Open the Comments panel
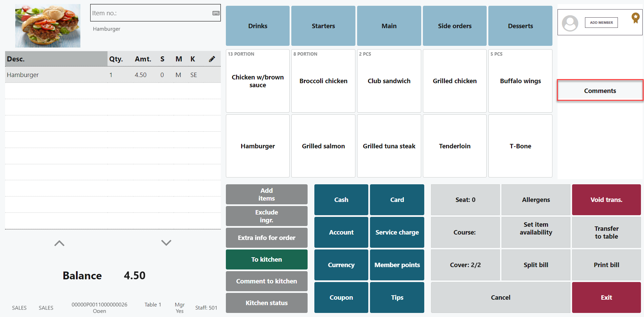The width and height of the screenshot is (644, 317). [x=600, y=91]
